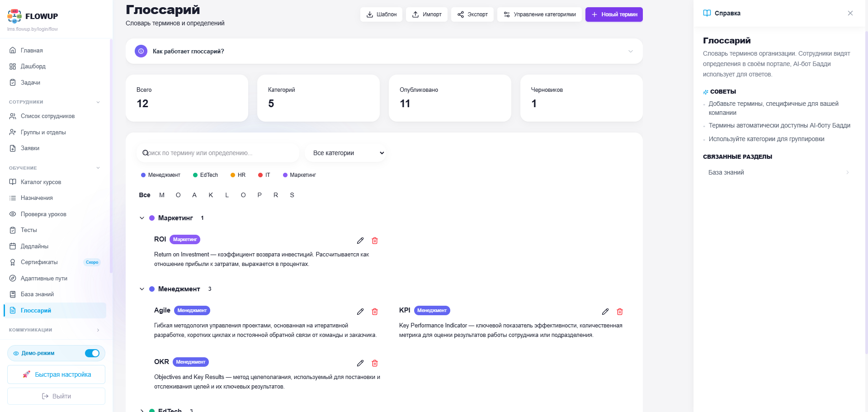Edit the ROI term pencil icon
The width and height of the screenshot is (868, 412).
click(x=360, y=241)
